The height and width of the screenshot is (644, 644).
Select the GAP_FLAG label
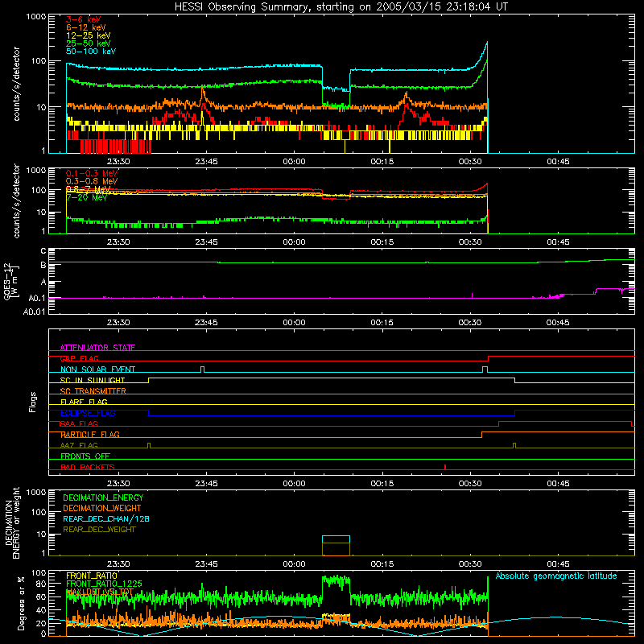(x=79, y=358)
